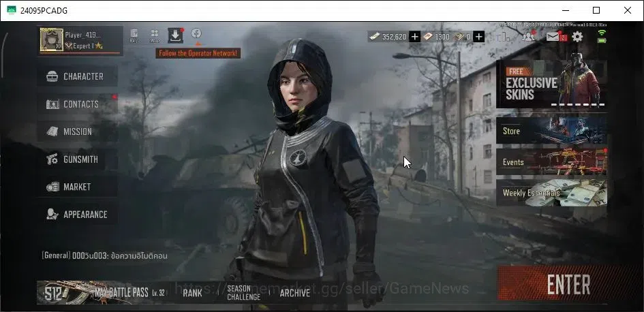Viewport: 644px width, 312px height.
Task: Open the CONTACTS menu
Action: tap(77, 104)
